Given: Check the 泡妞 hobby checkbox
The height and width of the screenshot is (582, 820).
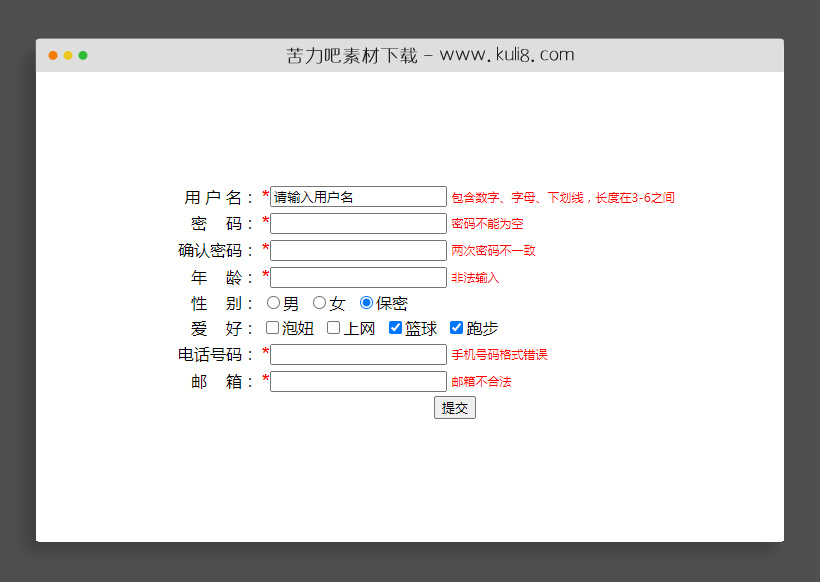Looking at the screenshot, I should coord(272,327).
